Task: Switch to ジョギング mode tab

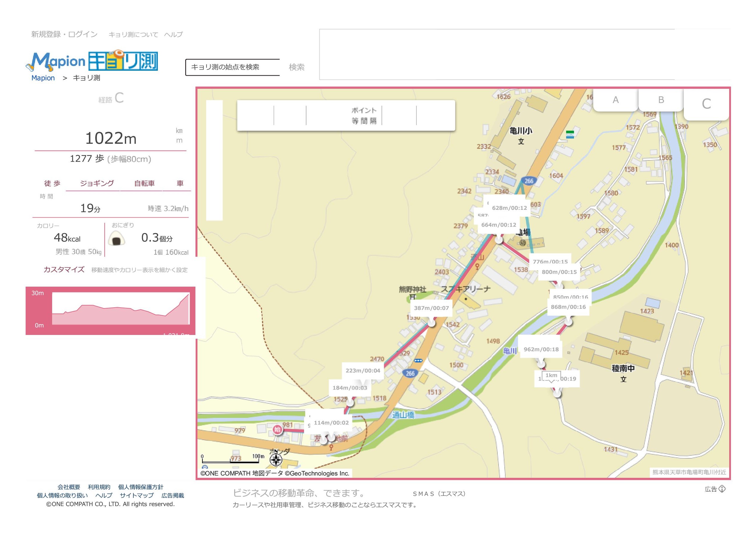Action: point(97,184)
